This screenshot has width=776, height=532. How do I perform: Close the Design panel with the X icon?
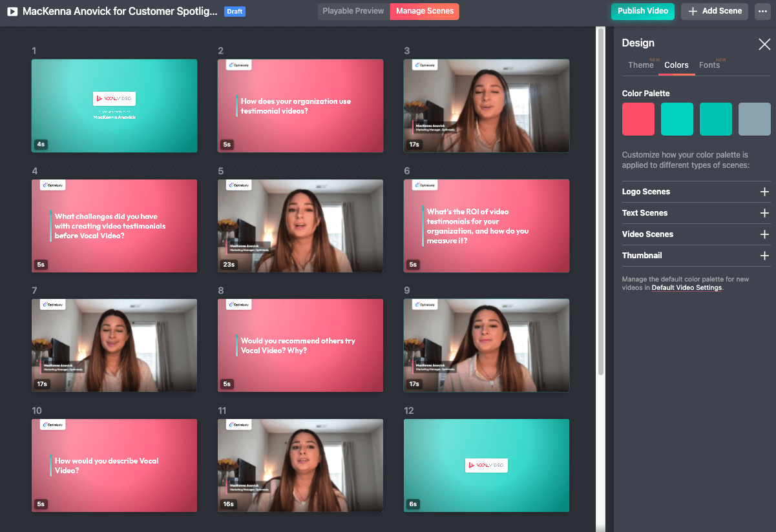[x=764, y=44]
